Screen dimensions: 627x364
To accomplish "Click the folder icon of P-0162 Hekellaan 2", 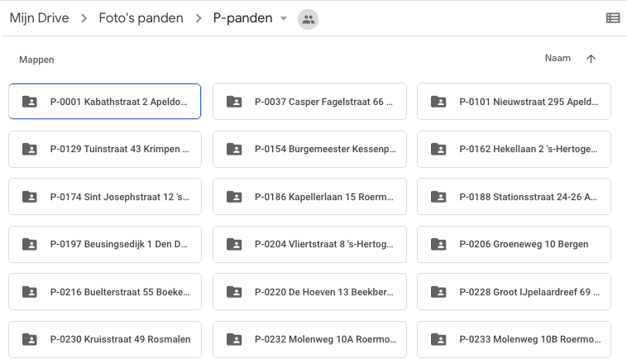I will click(438, 149).
